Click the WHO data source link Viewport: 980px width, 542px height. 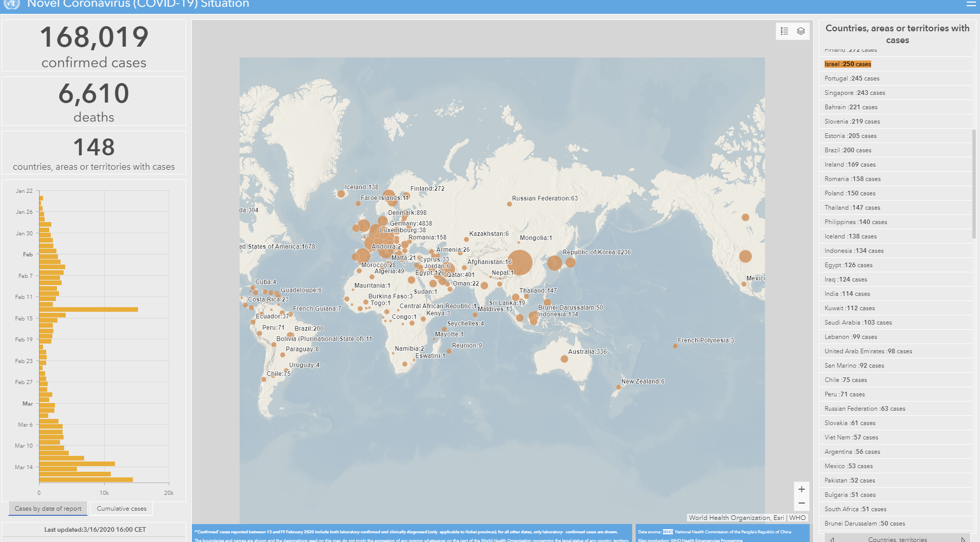[x=668, y=532]
